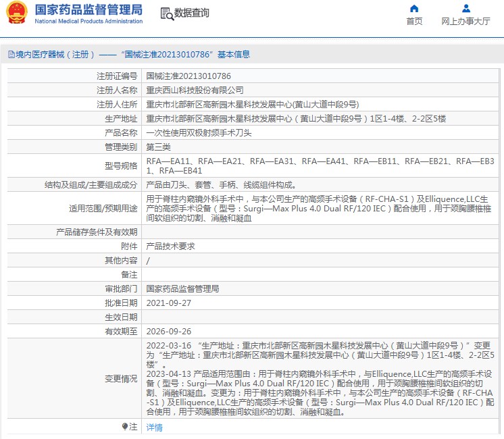The height and width of the screenshot is (439, 504).
Task: Click the document icon before 境内医疗器械
Action: [11, 54]
